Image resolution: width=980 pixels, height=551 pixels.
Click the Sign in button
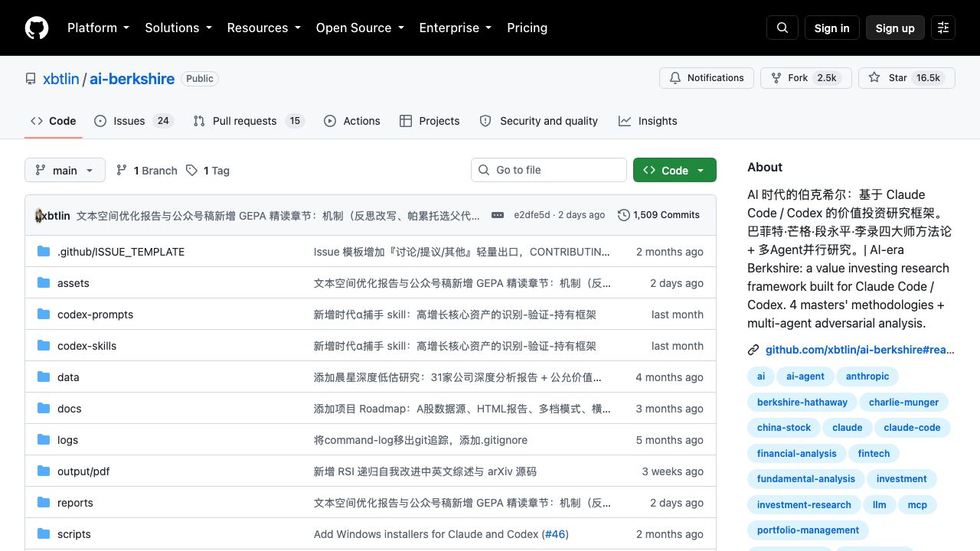pyautogui.click(x=831, y=28)
